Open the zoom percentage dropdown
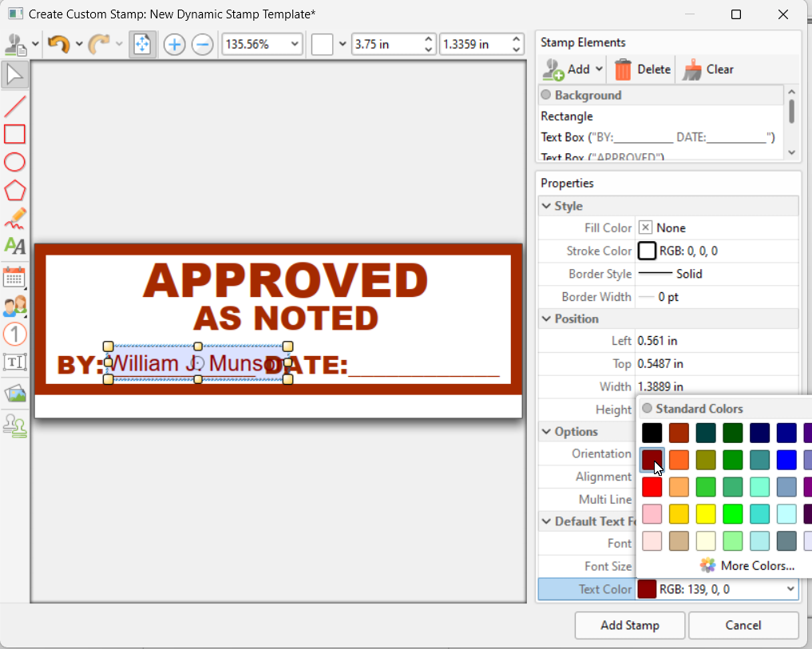The height and width of the screenshot is (649, 812). [x=294, y=44]
